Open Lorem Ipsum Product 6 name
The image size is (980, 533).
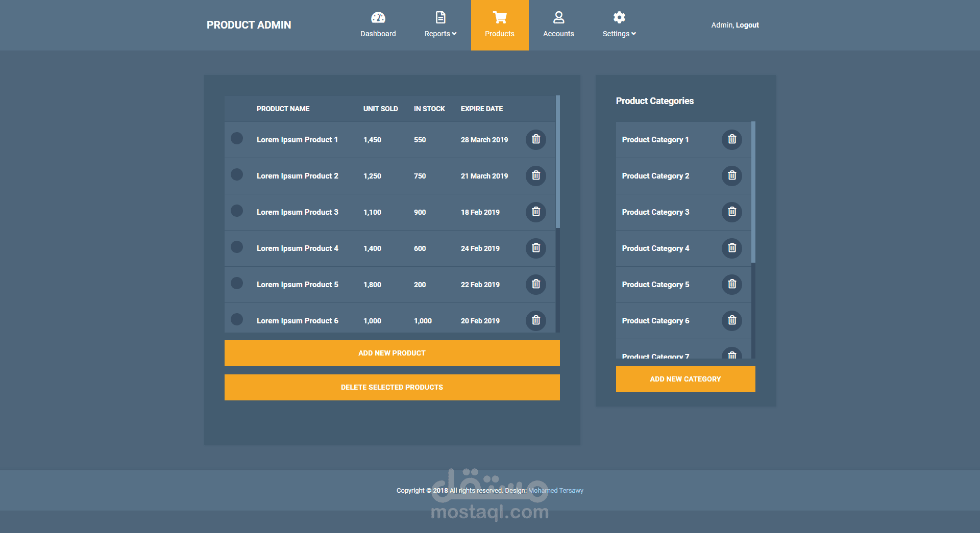click(297, 321)
